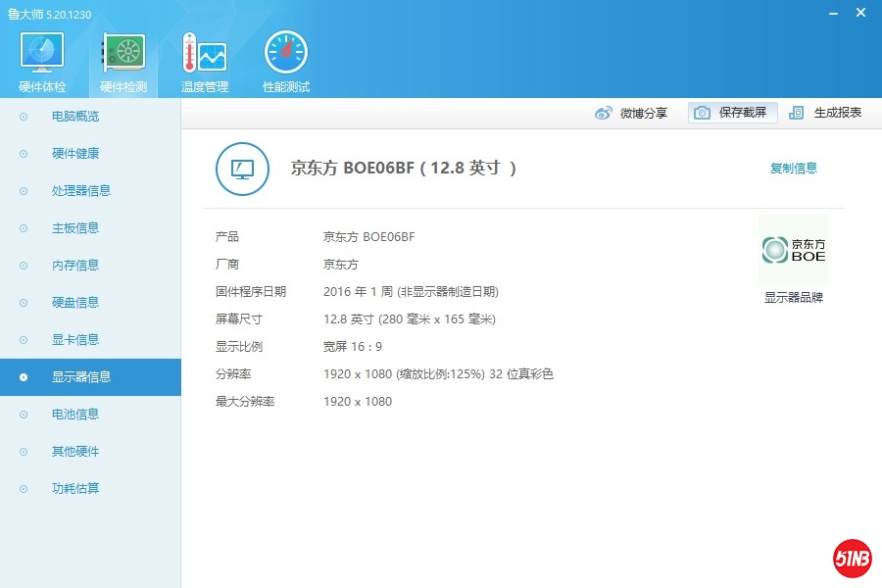Click the 51NB red logo badge
The height and width of the screenshot is (588, 882).
pyautogui.click(x=852, y=559)
